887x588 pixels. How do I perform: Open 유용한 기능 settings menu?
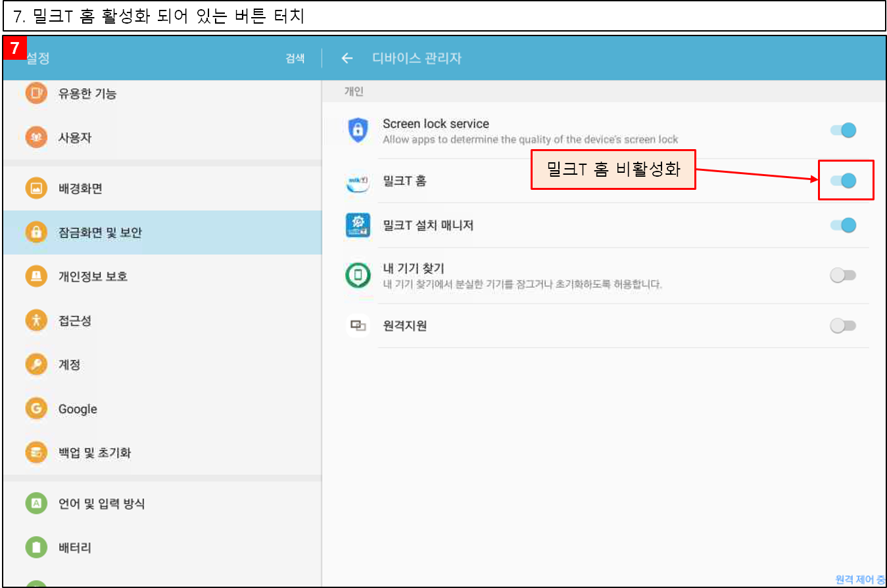(x=162, y=93)
